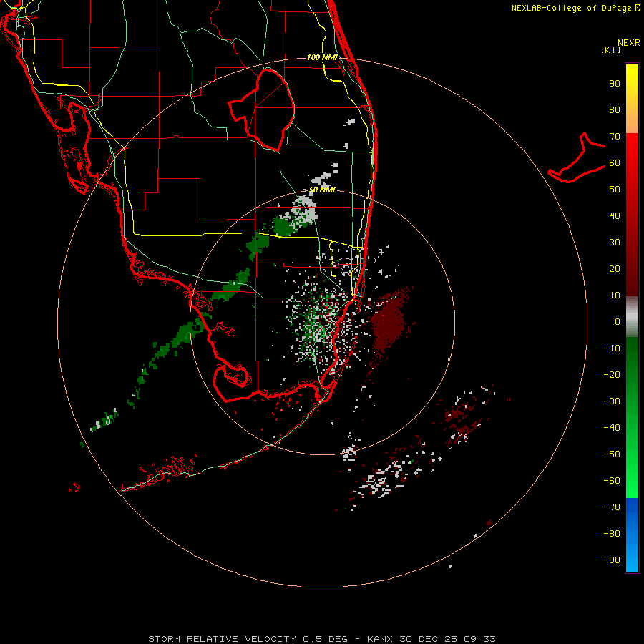Click the -40 value on the velocity scale
This screenshot has height=644, width=644.
tap(612, 428)
